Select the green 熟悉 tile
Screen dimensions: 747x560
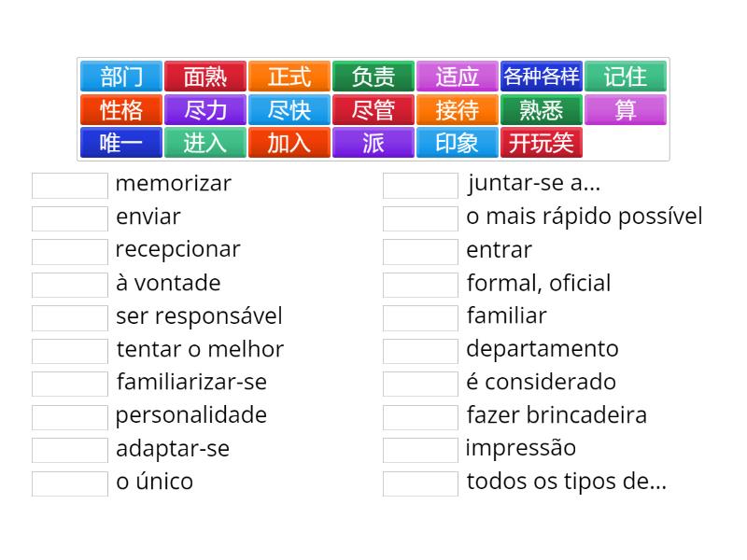[542, 110]
